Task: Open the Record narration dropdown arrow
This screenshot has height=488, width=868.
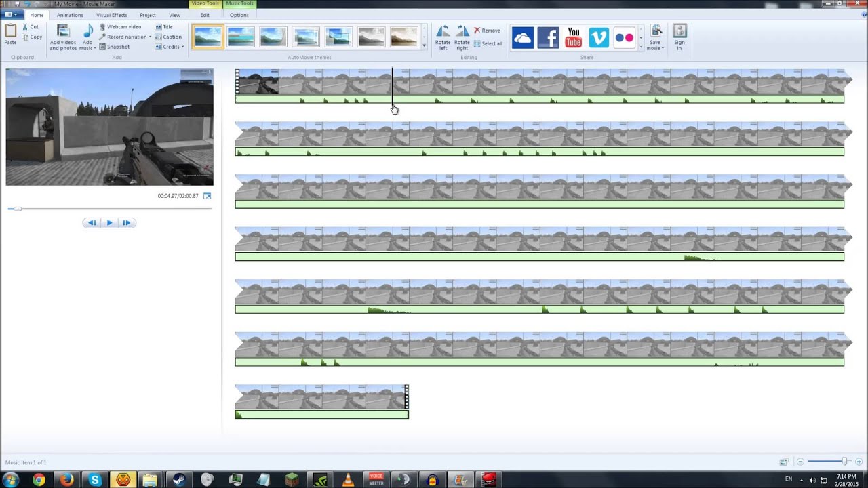Action: (150, 37)
